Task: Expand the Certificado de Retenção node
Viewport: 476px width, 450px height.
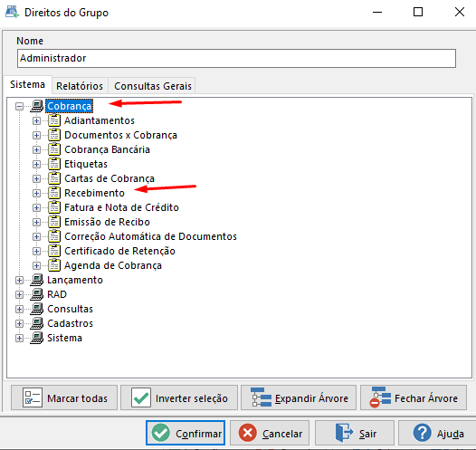Action: [x=36, y=251]
